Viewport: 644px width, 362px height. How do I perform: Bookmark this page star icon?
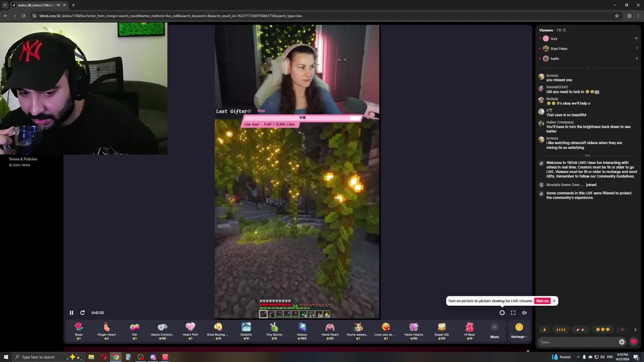[x=617, y=16]
